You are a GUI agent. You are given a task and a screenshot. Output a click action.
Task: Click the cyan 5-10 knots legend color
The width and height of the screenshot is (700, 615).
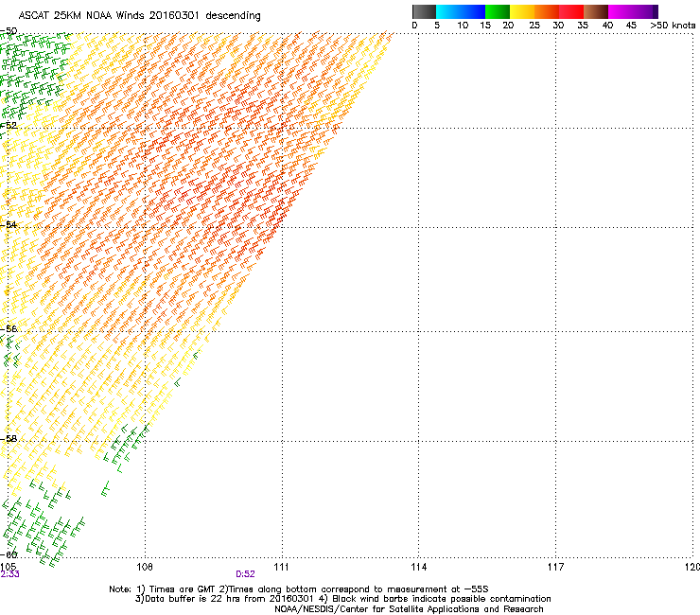tap(448, 11)
